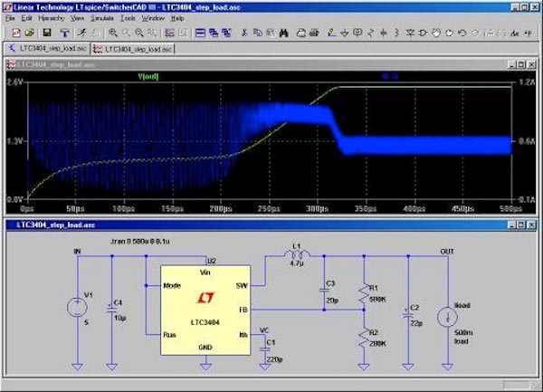Run the simulation with running-man icon

[81, 33]
